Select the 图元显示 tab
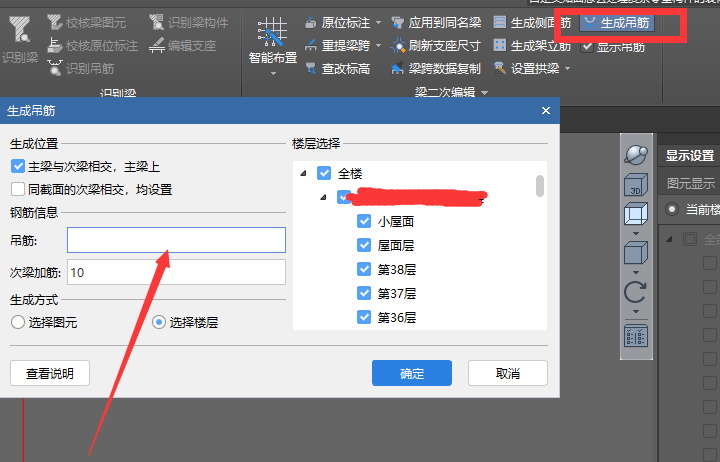Screen dimensions: 720x462 [x=691, y=184]
